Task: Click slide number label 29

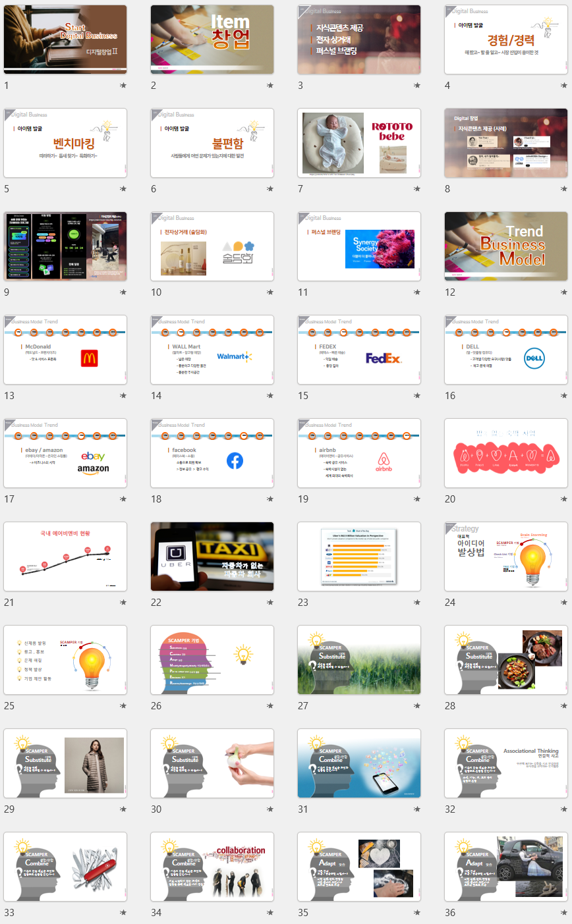Action: pos(9,809)
